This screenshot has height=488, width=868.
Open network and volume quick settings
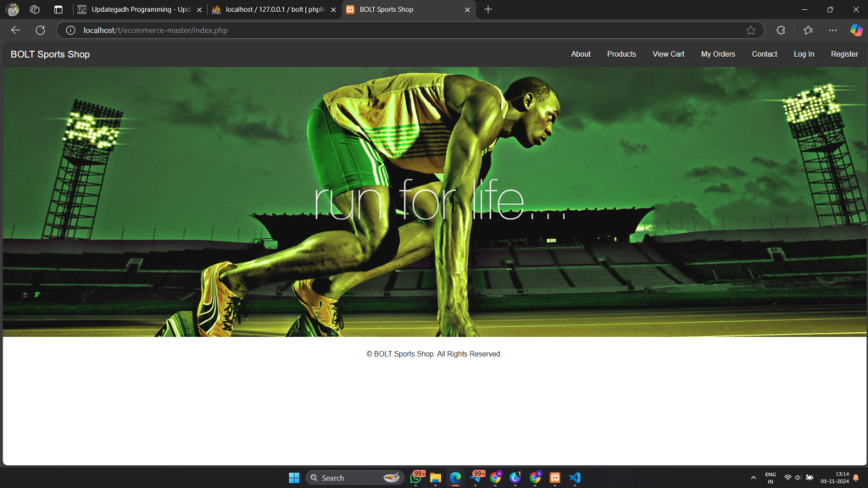point(798,478)
